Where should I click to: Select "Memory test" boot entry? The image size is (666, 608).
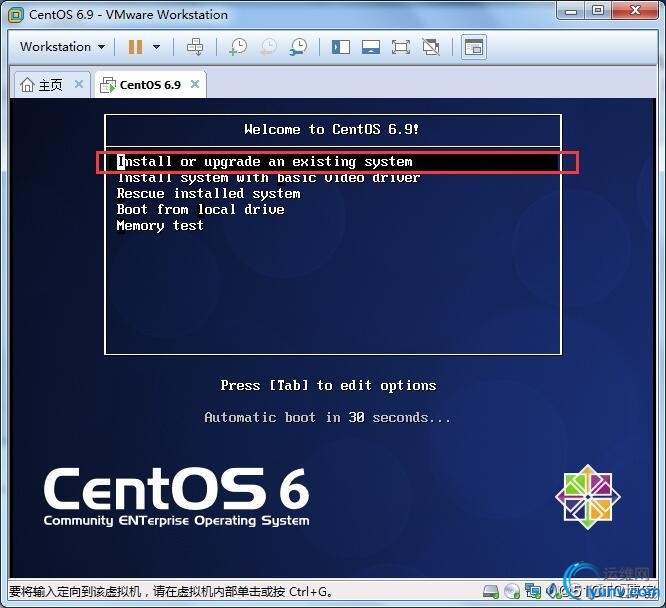click(160, 226)
